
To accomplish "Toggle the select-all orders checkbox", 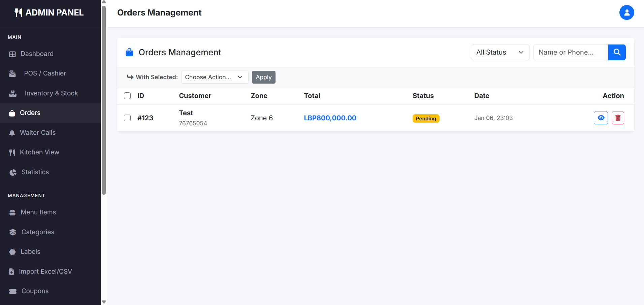I will (x=127, y=96).
